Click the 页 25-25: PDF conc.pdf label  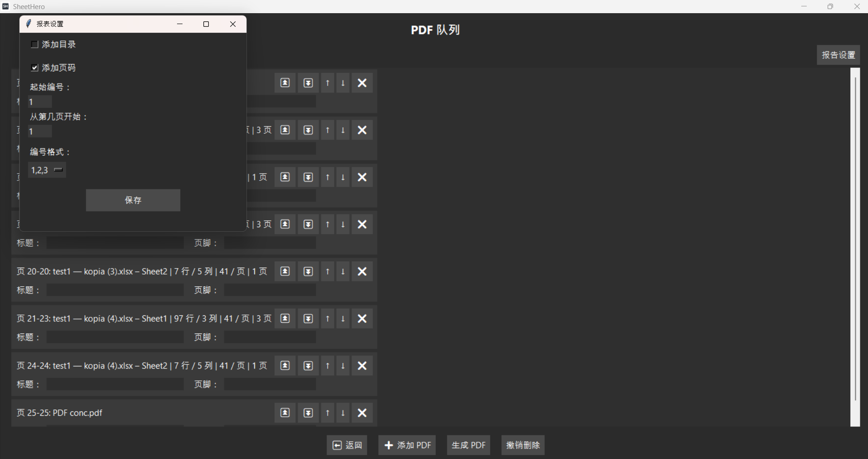tap(59, 413)
